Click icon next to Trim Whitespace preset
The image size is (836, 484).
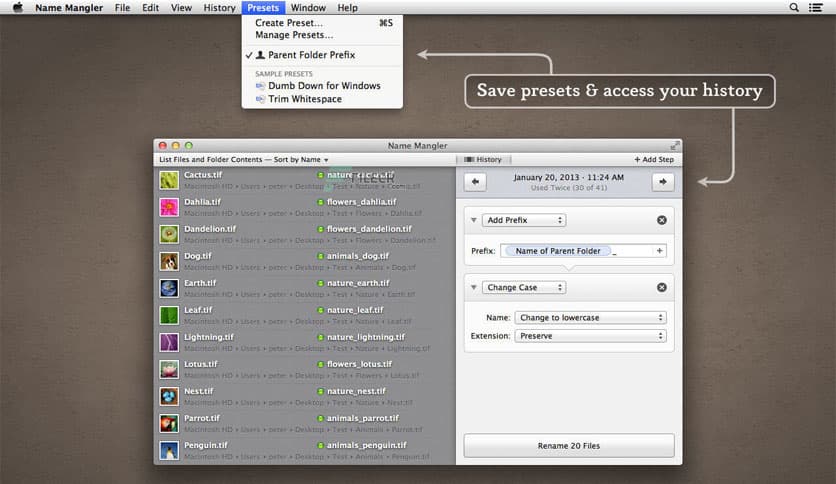[x=260, y=99]
